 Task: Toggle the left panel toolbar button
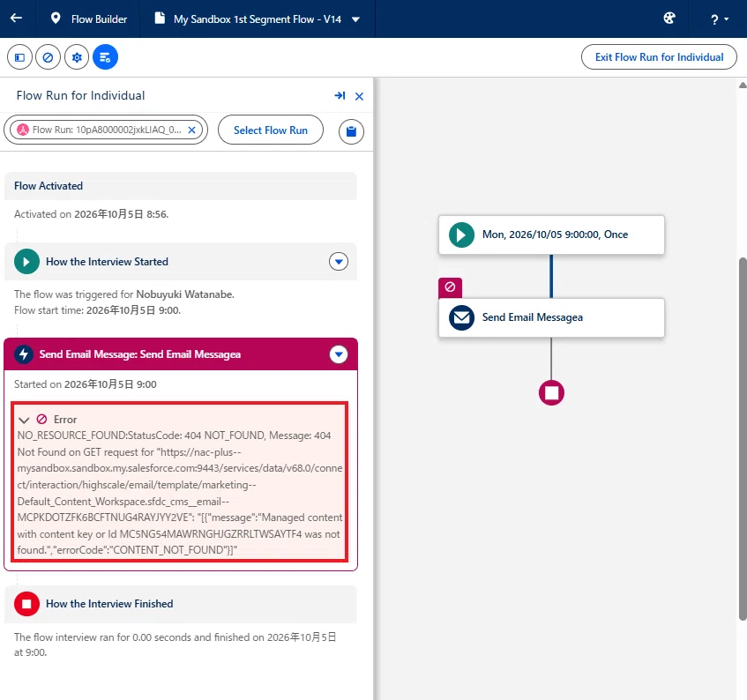point(19,57)
